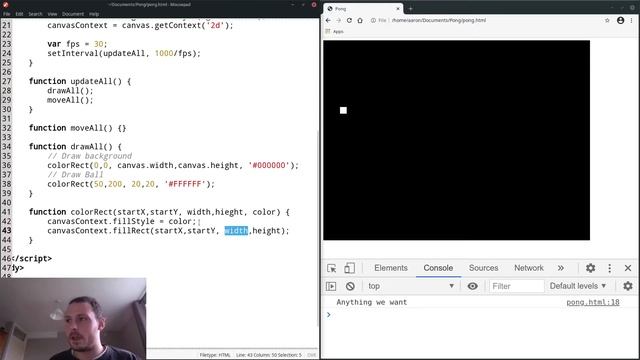
Task: Click the setInterval line in the editor
Action: click(124, 53)
